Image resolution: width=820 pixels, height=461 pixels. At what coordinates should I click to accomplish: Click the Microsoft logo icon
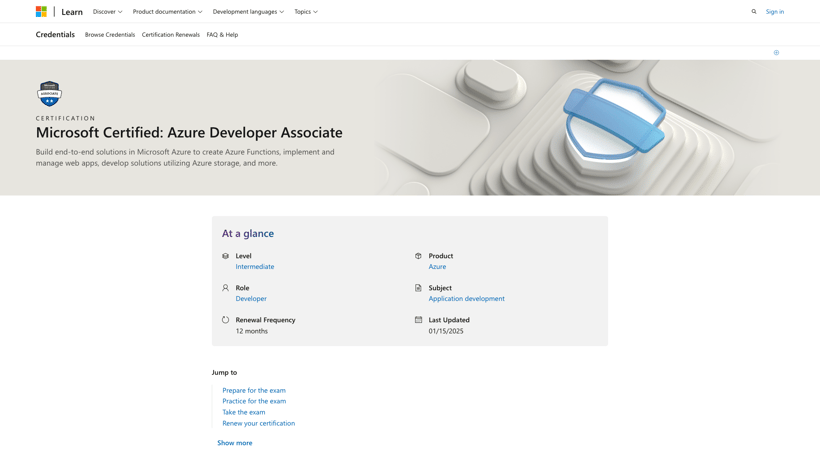point(41,12)
